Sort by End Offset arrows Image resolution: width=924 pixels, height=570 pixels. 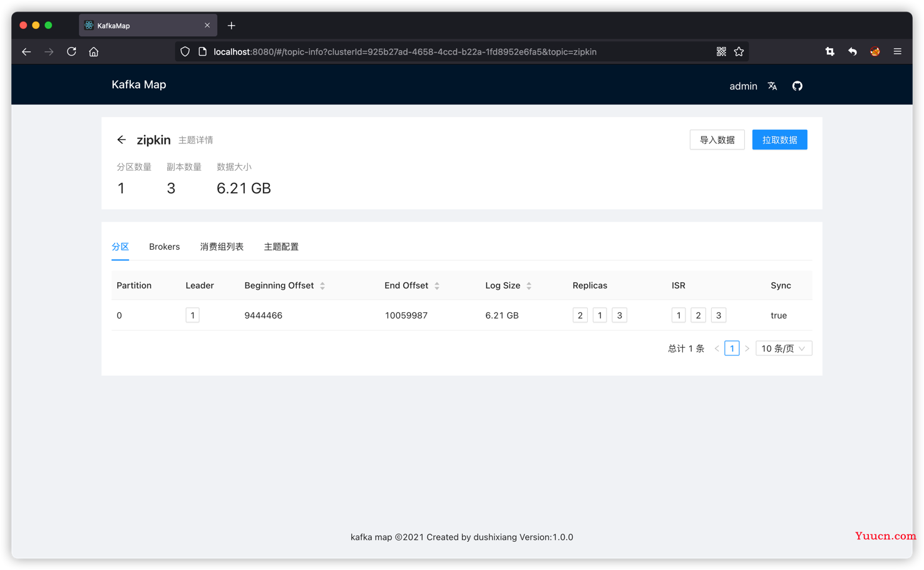(437, 286)
